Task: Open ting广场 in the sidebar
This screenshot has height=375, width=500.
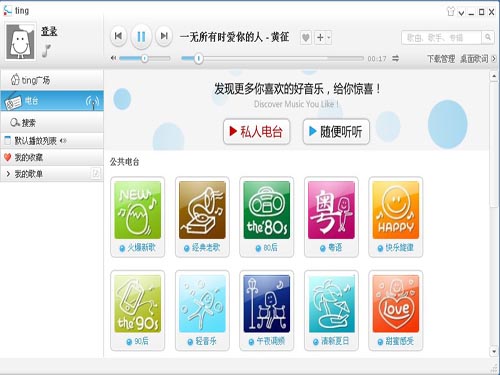Action: coord(52,80)
